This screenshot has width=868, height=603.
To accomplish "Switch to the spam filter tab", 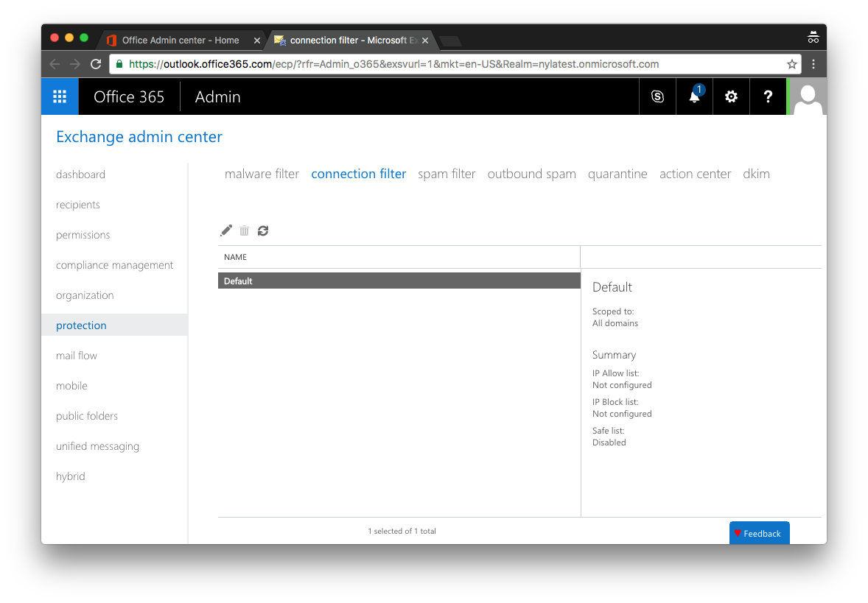I will (447, 174).
